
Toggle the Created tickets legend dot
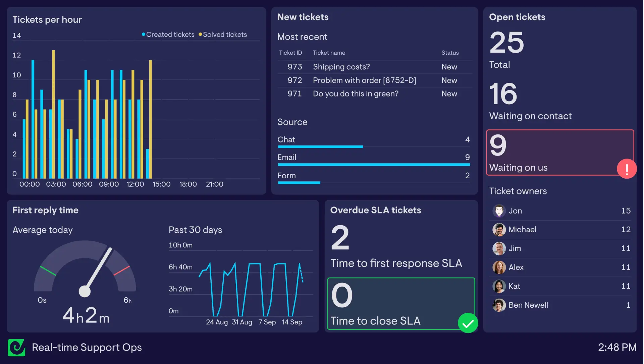144,35
